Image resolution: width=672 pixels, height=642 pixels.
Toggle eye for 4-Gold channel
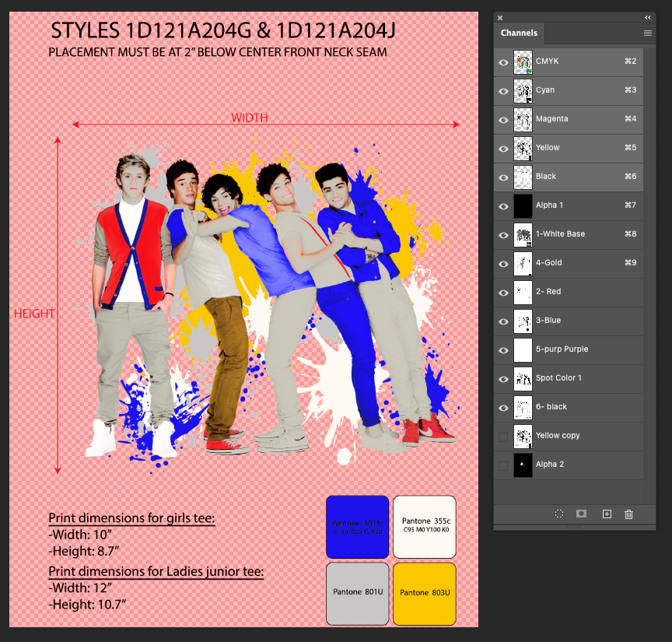(503, 264)
